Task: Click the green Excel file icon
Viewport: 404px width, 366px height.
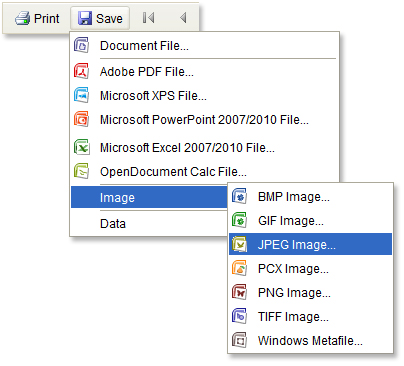Action: [81, 147]
